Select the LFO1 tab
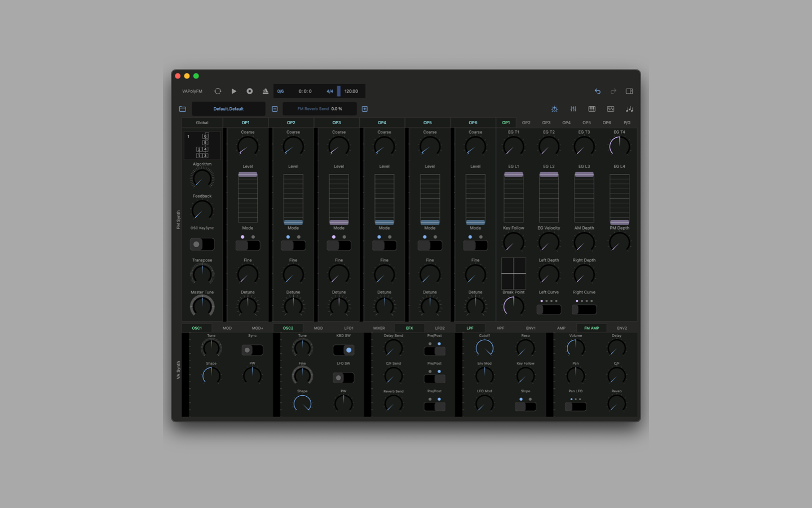This screenshot has width=812, height=508. [x=349, y=328]
